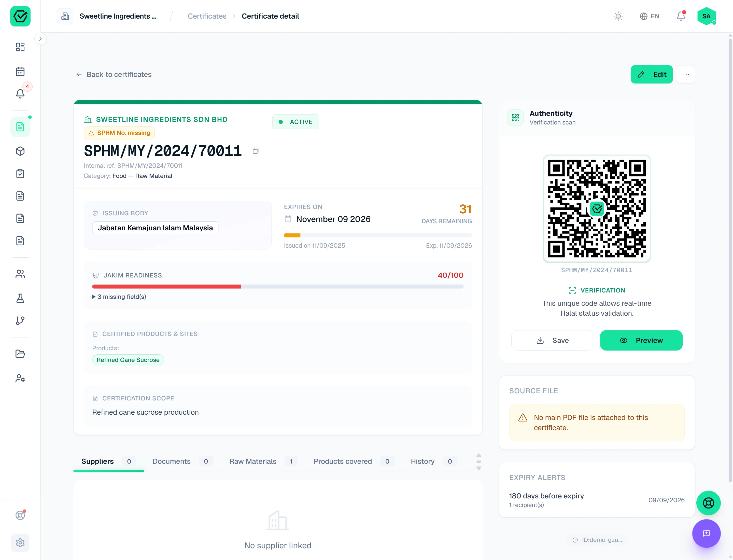Screen dimensions: 733x560
Task: Open the highlighted certificates document icon in sidebar
Action: (x=20, y=127)
